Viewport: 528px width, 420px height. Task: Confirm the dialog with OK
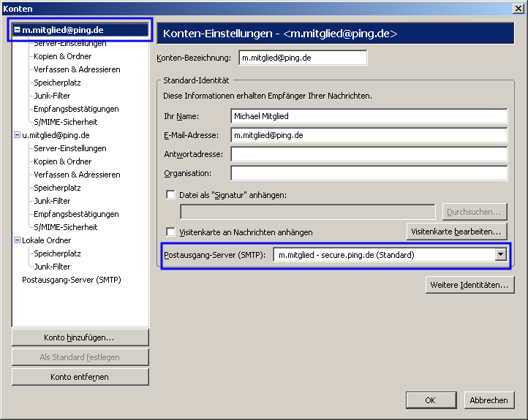coord(431,400)
